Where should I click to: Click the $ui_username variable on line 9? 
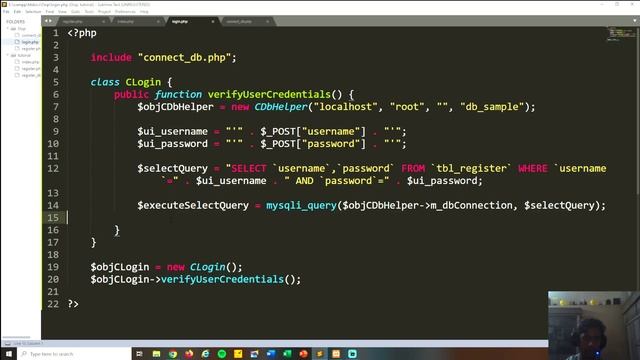pyautogui.click(x=172, y=132)
